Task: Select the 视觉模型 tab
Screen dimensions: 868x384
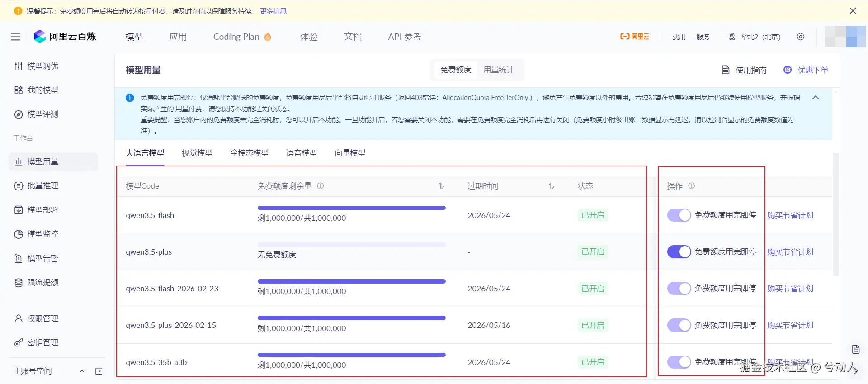Action: point(197,153)
